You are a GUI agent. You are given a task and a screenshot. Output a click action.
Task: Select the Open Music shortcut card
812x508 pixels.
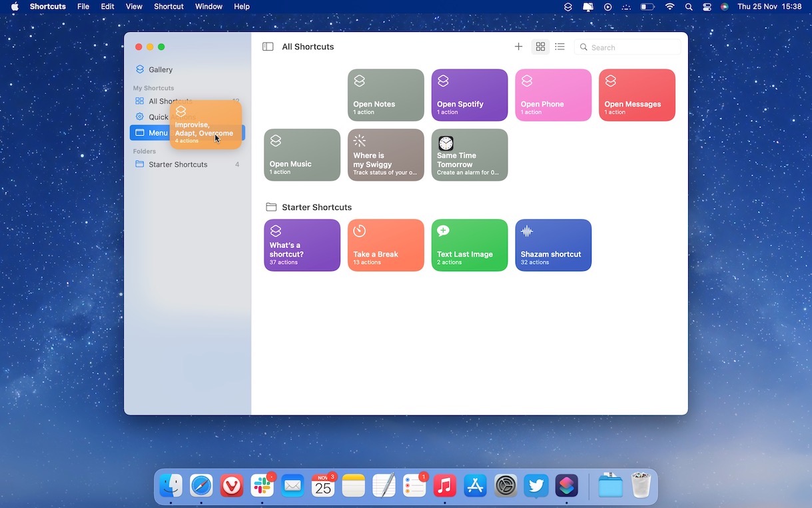click(302, 155)
